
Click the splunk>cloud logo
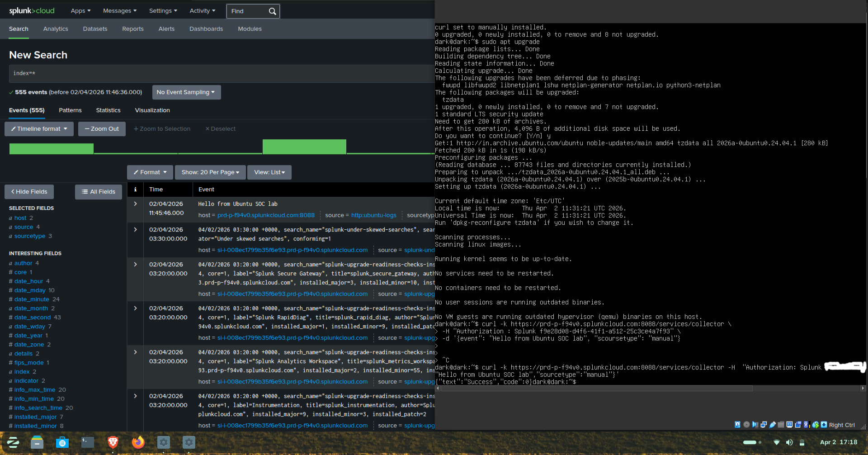tap(32, 11)
